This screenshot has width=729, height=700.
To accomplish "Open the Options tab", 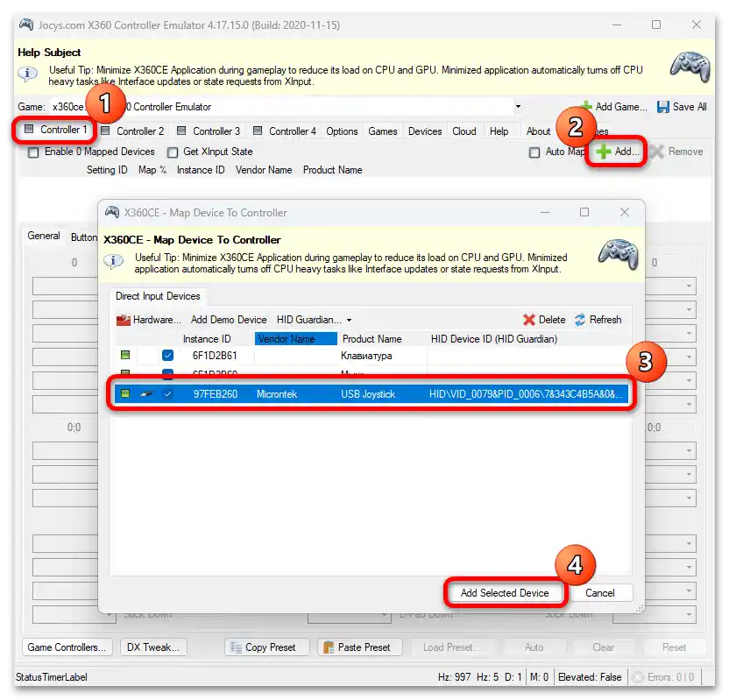I will click(342, 131).
